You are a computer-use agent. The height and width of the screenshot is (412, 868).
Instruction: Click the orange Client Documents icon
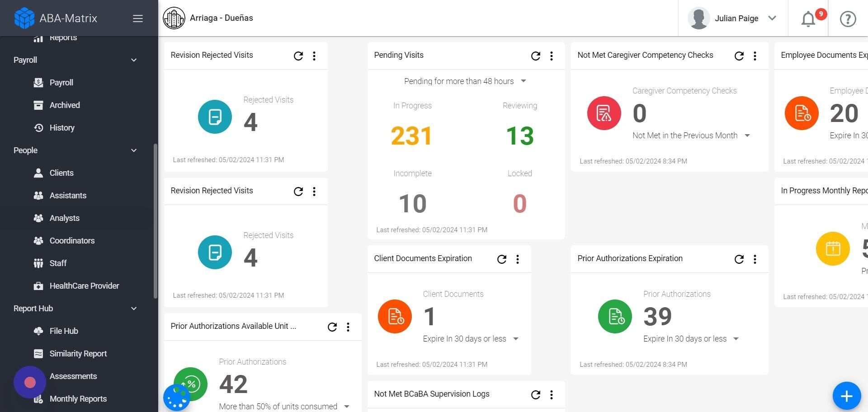coord(395,316)
